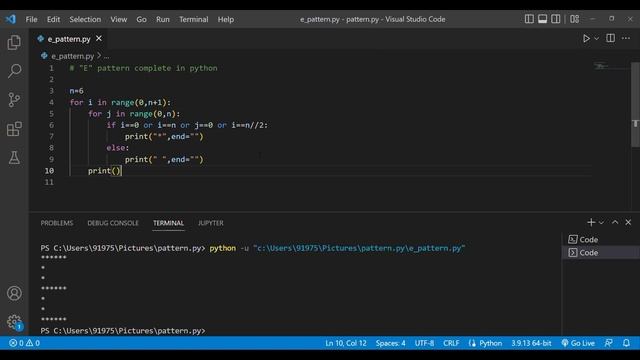Click the else: keyword on line 8

[118, 148]
